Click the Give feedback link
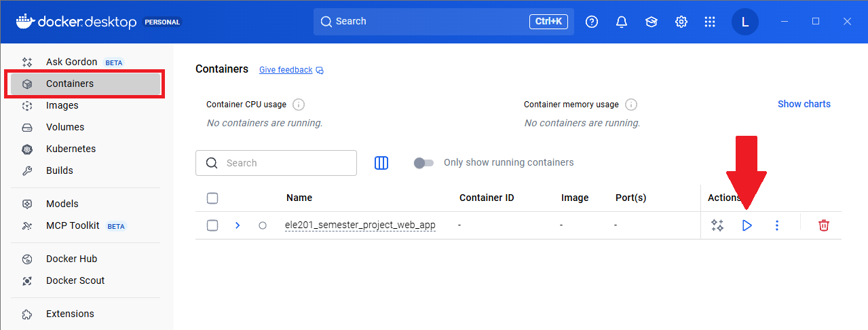 click(x=286, y=70)
